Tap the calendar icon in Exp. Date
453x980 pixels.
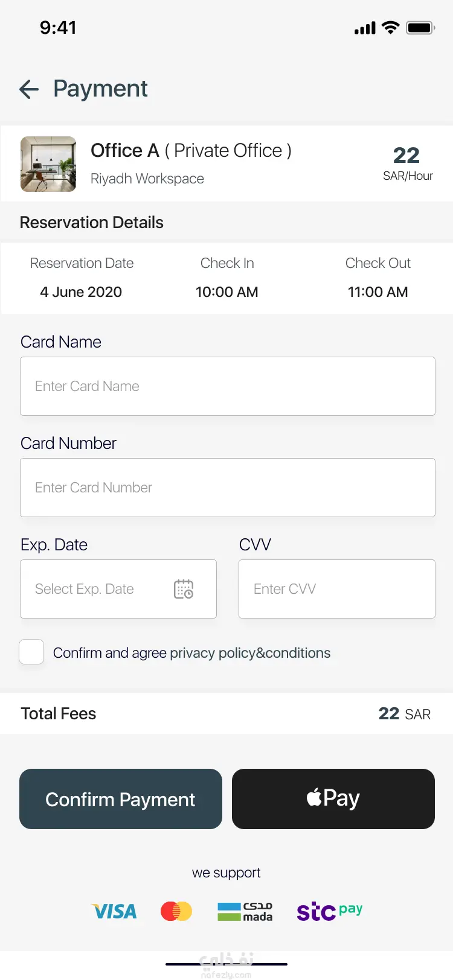184,589
